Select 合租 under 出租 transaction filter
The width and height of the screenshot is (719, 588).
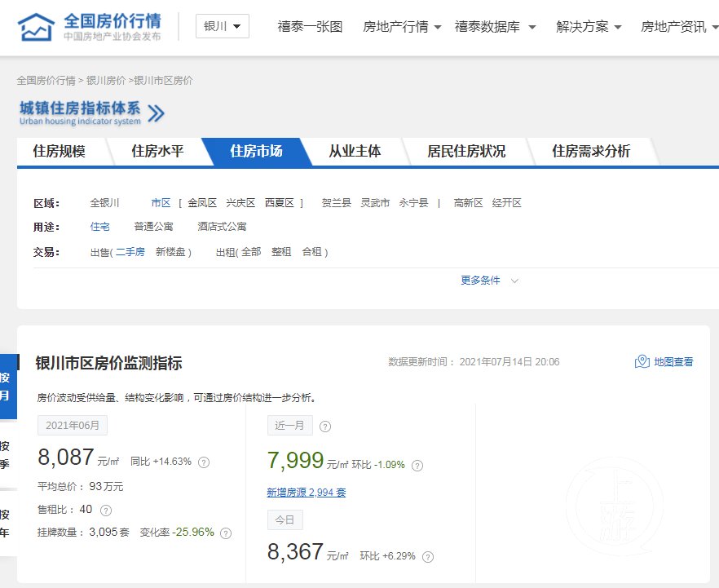[311, 252]
